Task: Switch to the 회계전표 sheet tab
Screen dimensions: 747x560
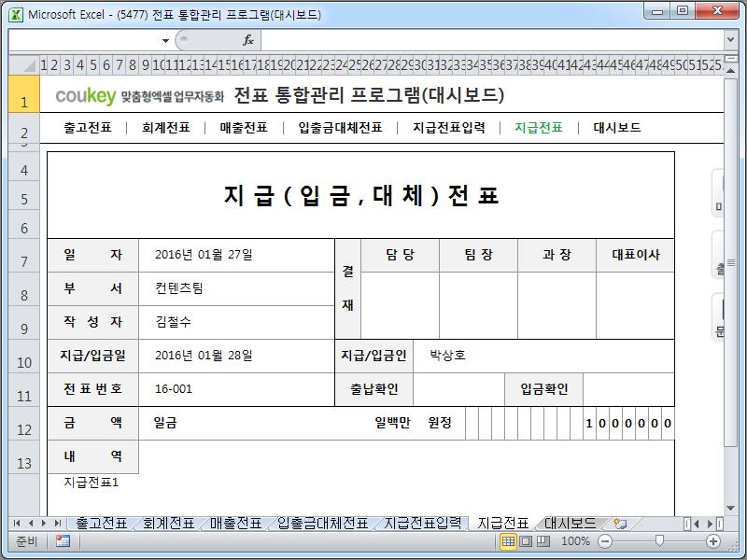Action: point(169,524)
